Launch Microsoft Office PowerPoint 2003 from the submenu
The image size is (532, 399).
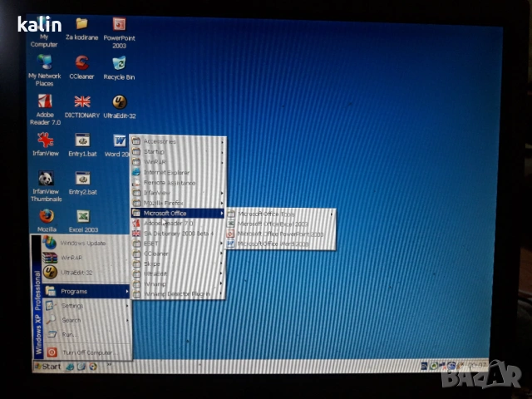pos(281,234)
